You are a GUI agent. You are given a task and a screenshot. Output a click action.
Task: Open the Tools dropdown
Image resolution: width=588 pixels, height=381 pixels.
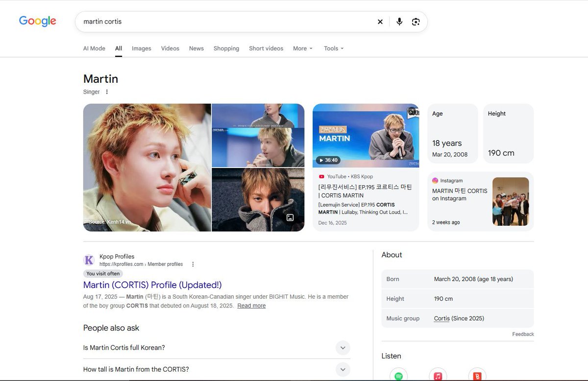334,48
